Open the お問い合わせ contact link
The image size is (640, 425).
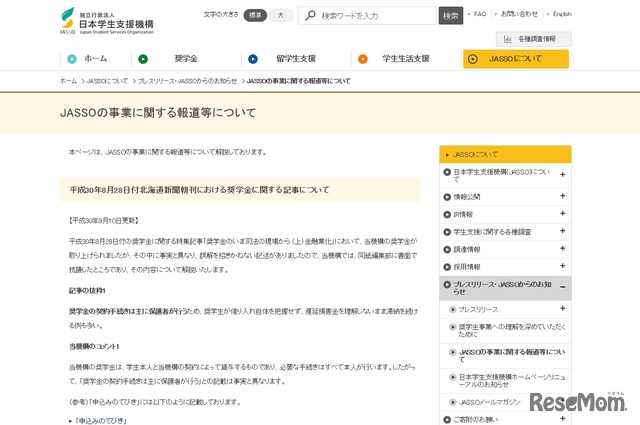coord(519,14)
